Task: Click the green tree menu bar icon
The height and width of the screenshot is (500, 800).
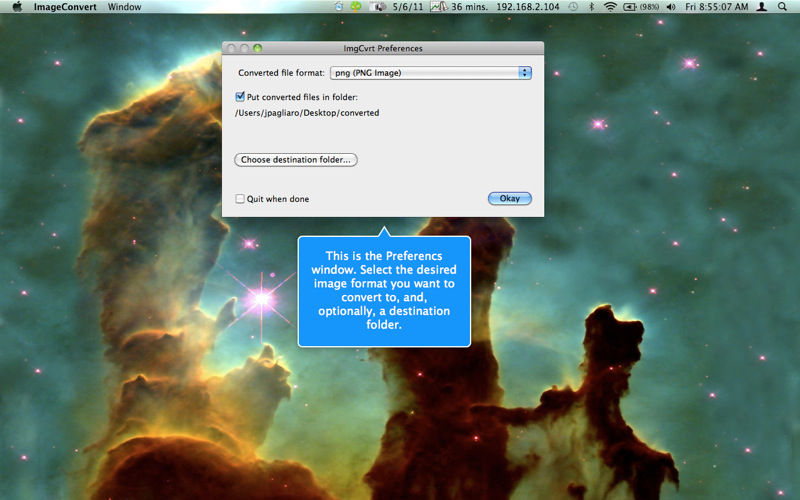Action: tap(356, 7)
